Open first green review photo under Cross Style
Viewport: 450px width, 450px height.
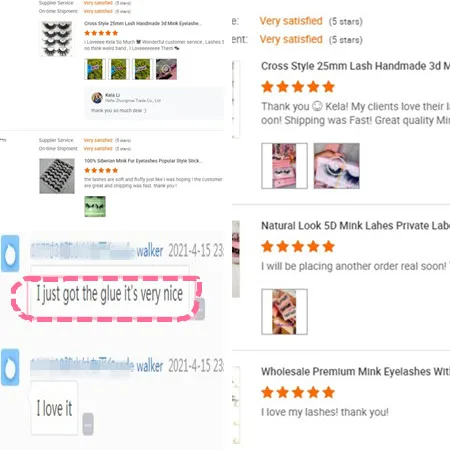(x=95, y=69)
